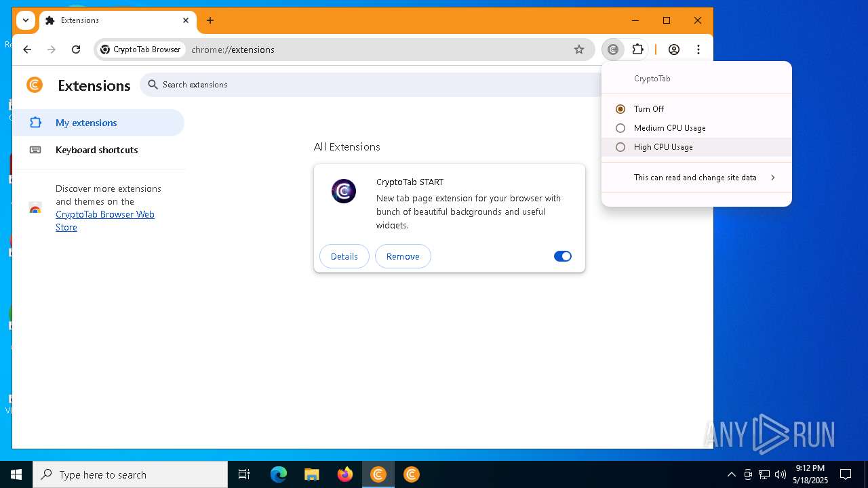The width and height of the screenshot is (868, 488).
Task: Click the forward navigation arrow
Action: (x=52, y=49)
